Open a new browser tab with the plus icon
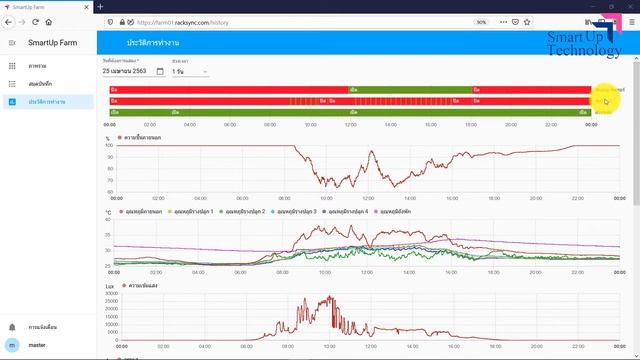This screenshot has height=360, width=640. click(100, 7)
